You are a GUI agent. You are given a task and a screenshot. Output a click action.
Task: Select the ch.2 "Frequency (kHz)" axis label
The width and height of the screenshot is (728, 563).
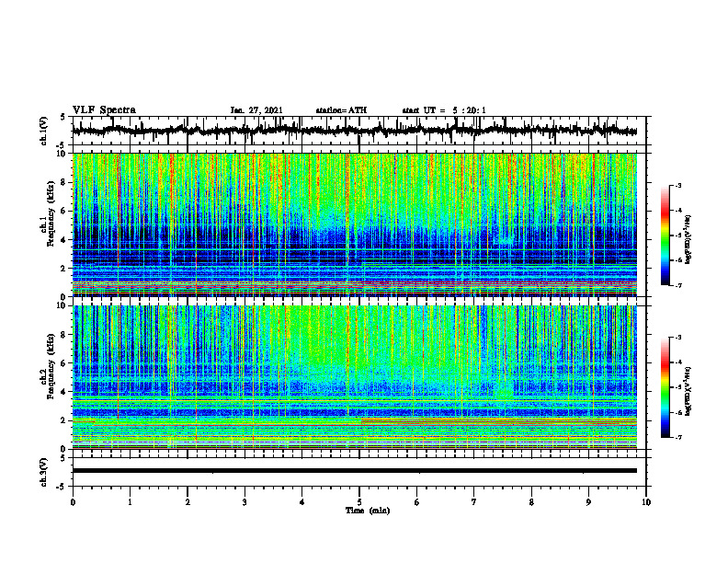pos(51,366)
